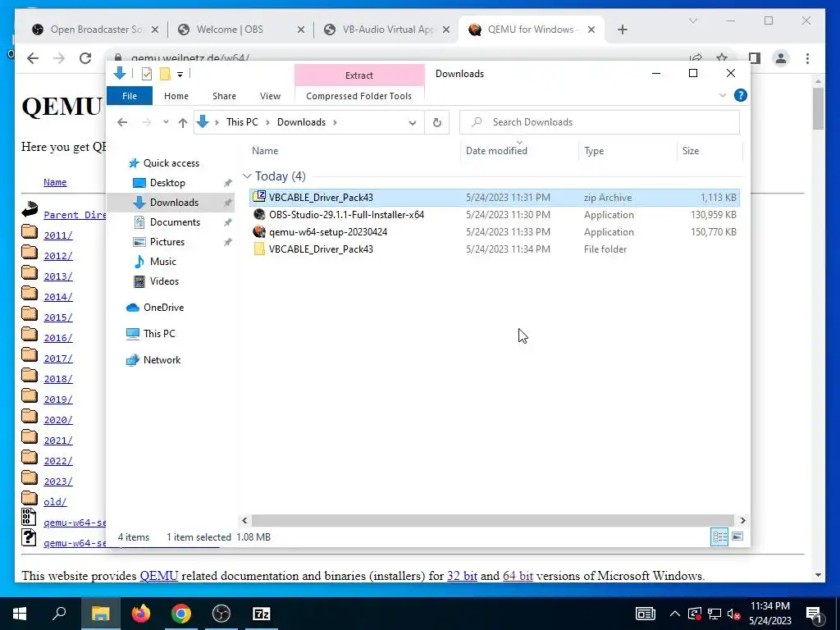
Task: Open Explorer help question mark icon
Action: (x=741, y=95)
